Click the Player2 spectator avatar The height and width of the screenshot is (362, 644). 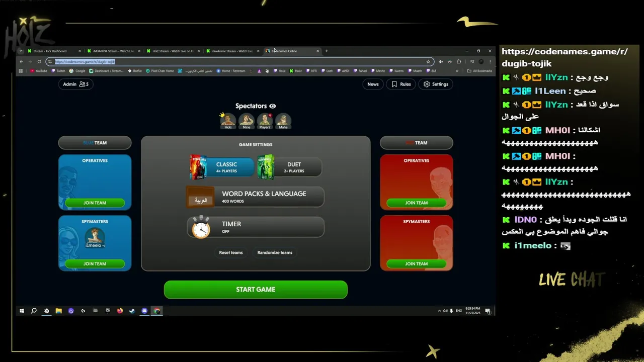(265, 121)
